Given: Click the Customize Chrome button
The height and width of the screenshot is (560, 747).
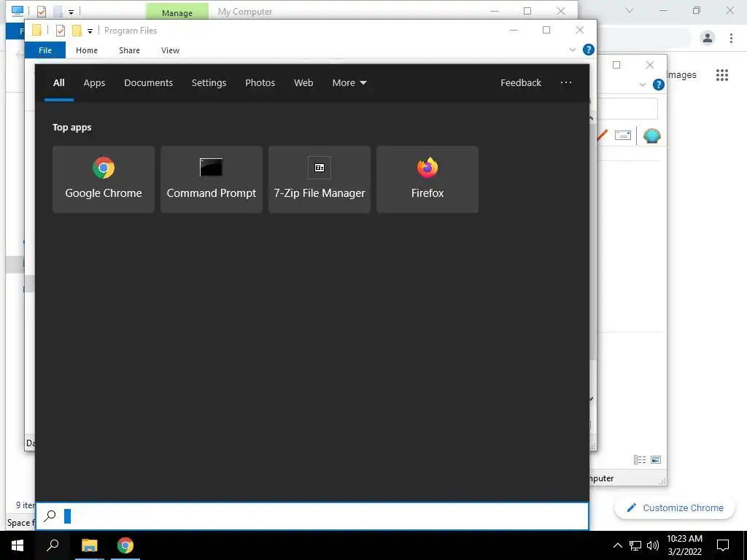Looking at the screenshot, I should [x=675, y=508].
